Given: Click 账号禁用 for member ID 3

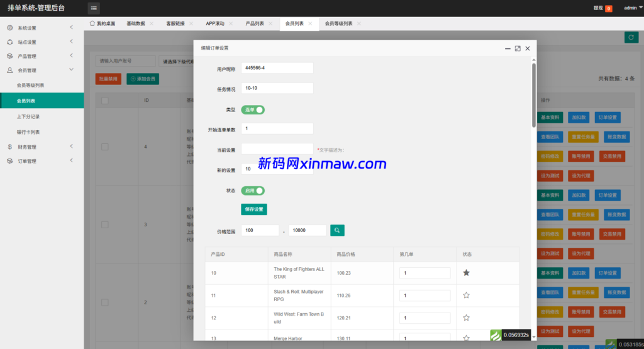Looking at the screenshot, I should [x=580, y=234].
